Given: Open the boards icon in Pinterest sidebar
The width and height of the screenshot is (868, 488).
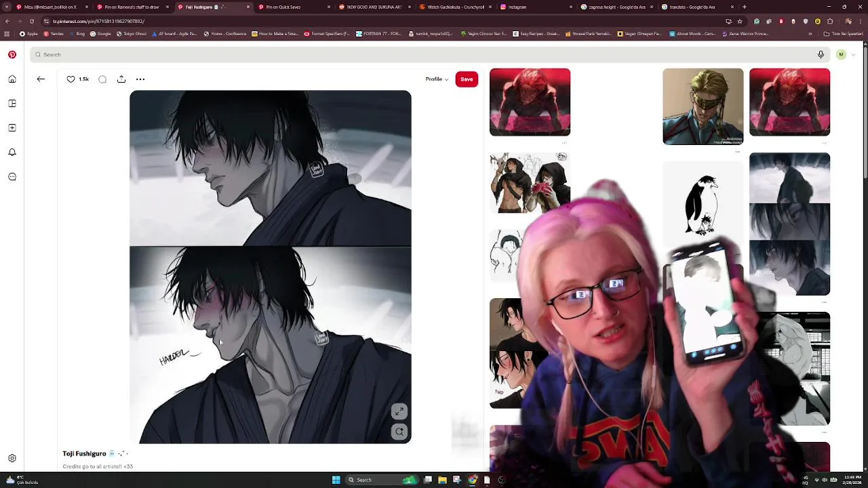Looking at the screenshot, I should (x=12, y=104).
